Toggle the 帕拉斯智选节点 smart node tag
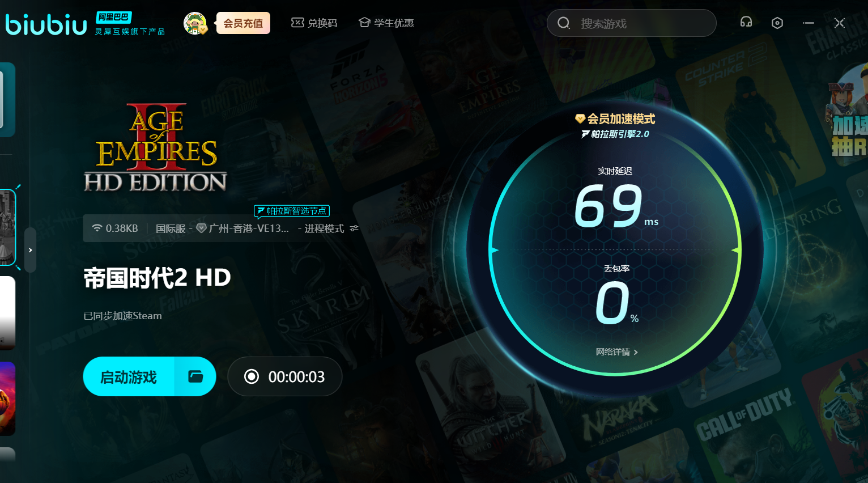Viewport: 868px width, 483px height. click(291, 211)
